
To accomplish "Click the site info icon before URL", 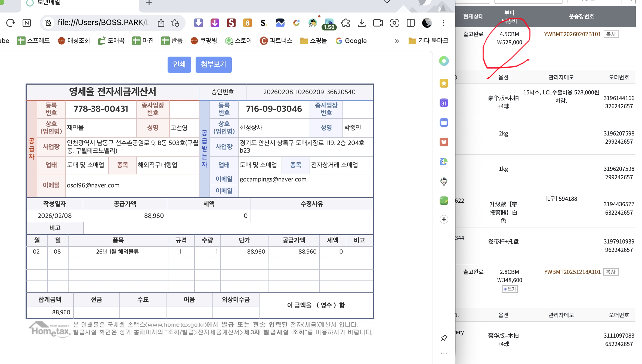I will point(49,23).
